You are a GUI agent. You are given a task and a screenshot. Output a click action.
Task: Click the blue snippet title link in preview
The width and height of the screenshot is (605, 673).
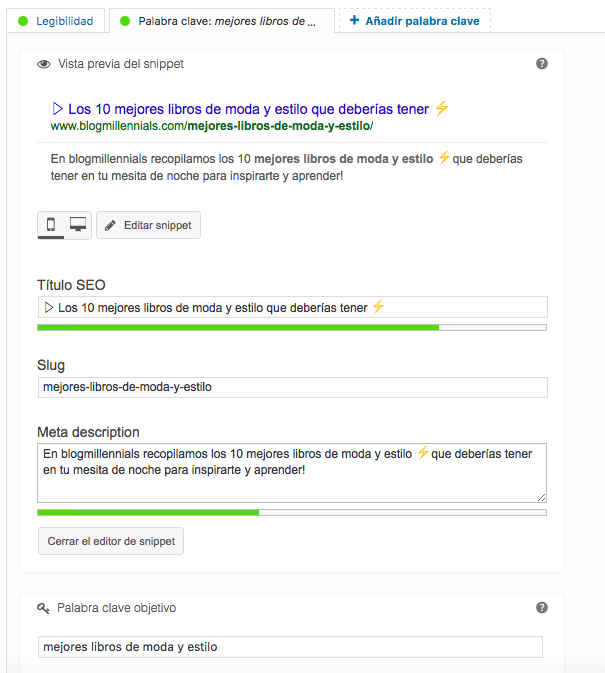[249, 108]
